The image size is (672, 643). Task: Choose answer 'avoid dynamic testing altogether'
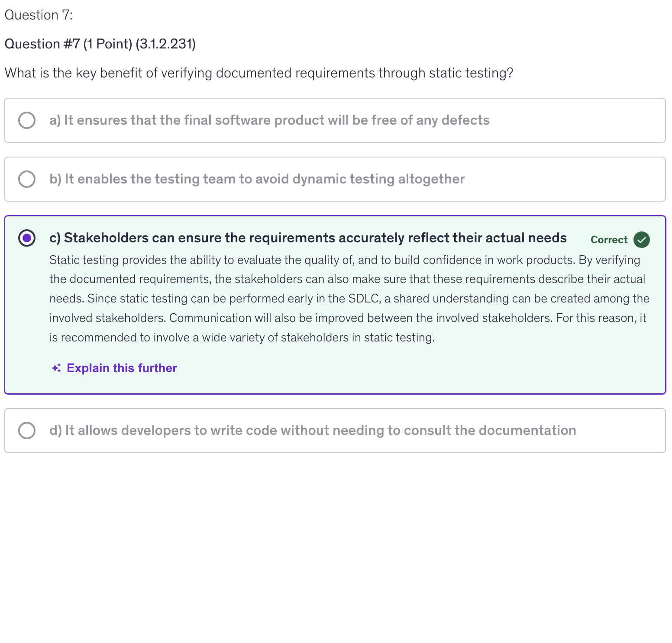[x=257, y=179]
